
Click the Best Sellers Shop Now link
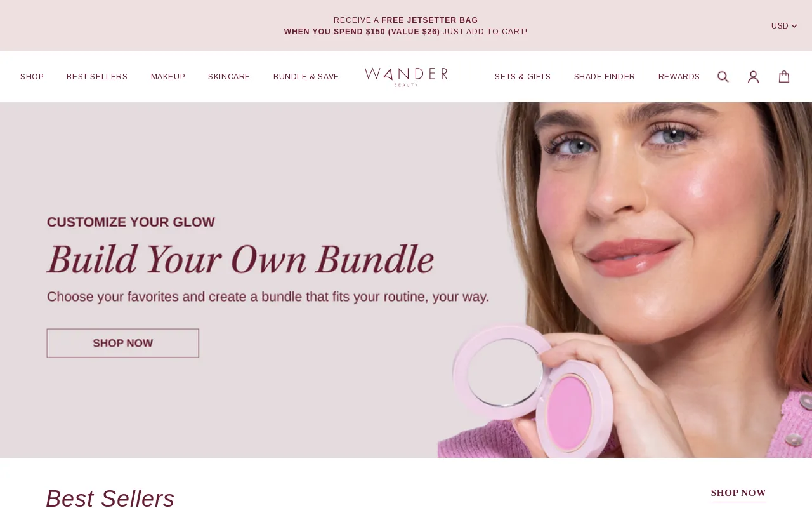pyautogui.click(x=738, y=493)
